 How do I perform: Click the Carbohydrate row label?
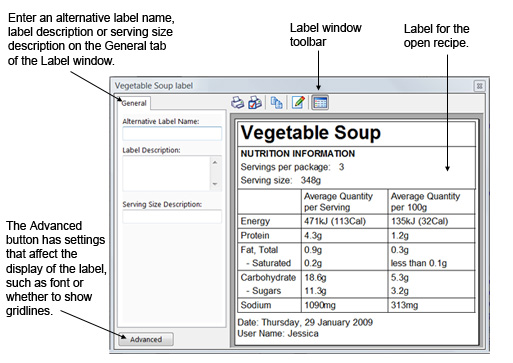[x=268, y=278]
